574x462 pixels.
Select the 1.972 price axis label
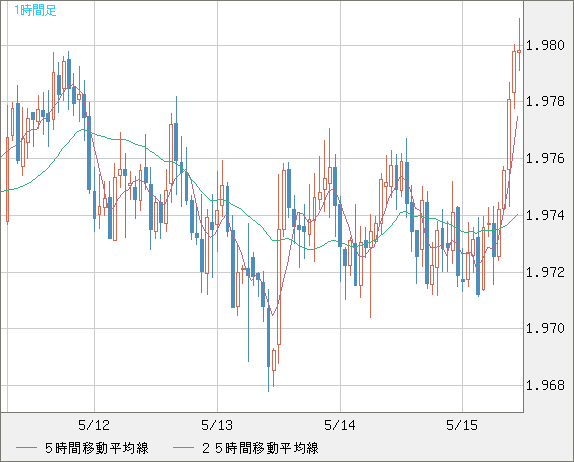(545, 272)
